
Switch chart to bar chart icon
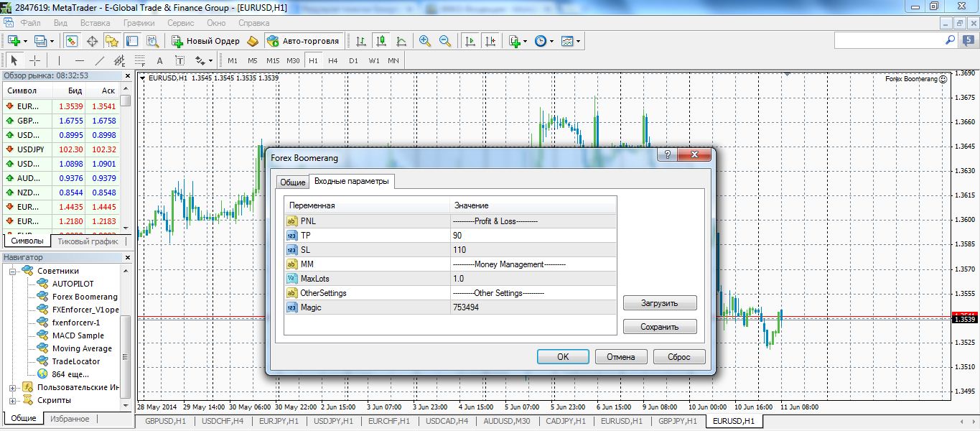(x=361, y=41)
